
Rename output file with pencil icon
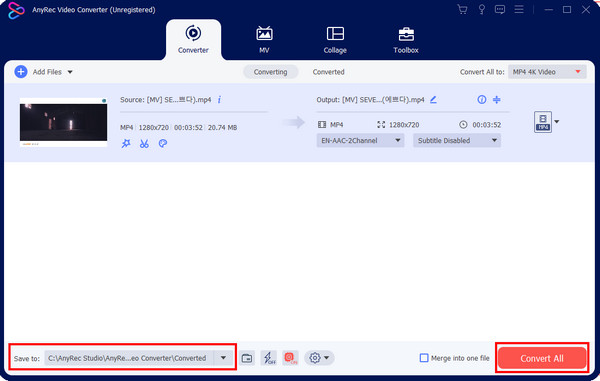coord(433,100)
